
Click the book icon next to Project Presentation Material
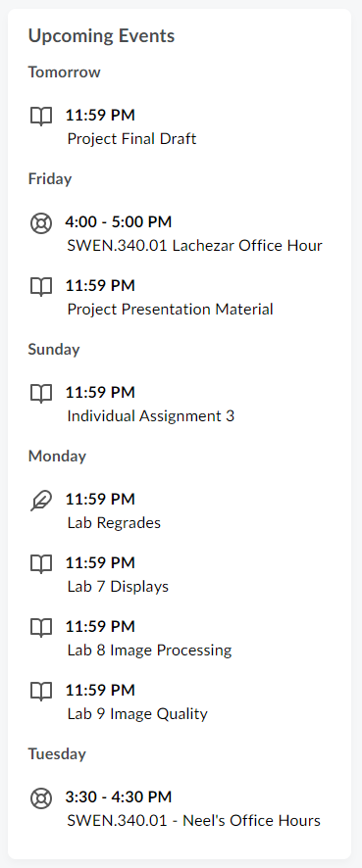click(41, 287)
